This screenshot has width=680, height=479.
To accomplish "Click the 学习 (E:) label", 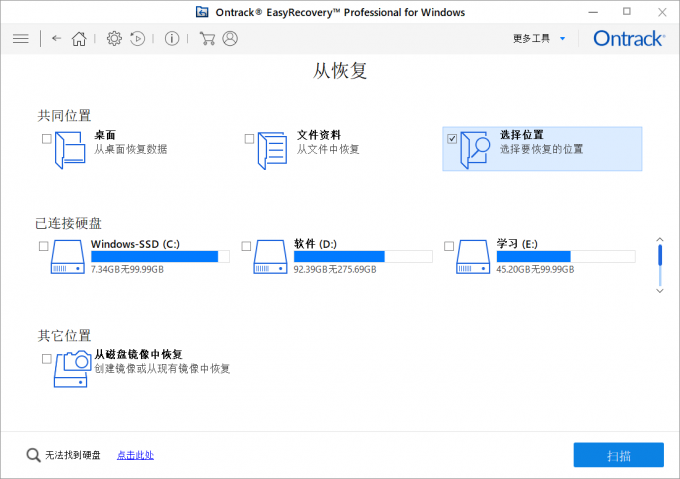I will (517, 244).
